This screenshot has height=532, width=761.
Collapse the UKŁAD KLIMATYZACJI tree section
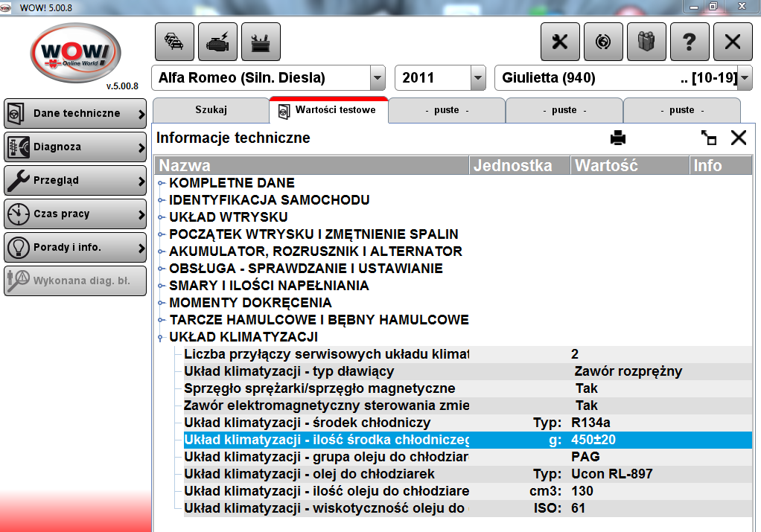[x=161, y=337]
